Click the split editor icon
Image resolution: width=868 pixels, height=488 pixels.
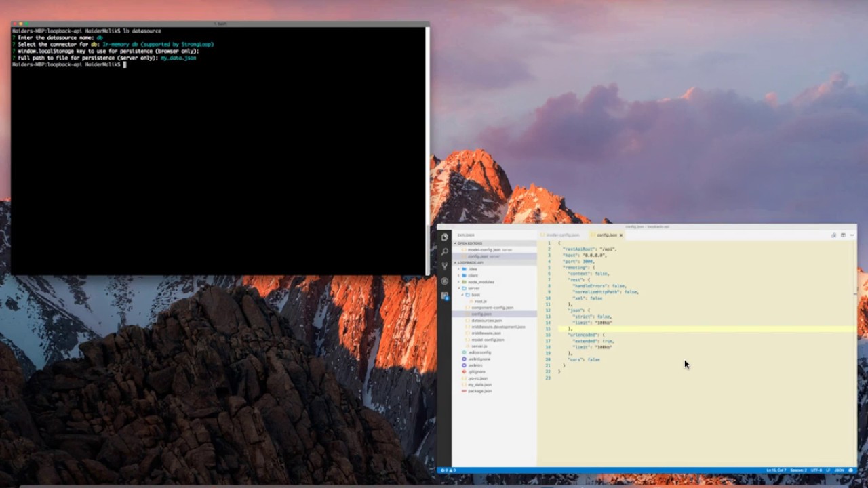(x=843, y=235)
